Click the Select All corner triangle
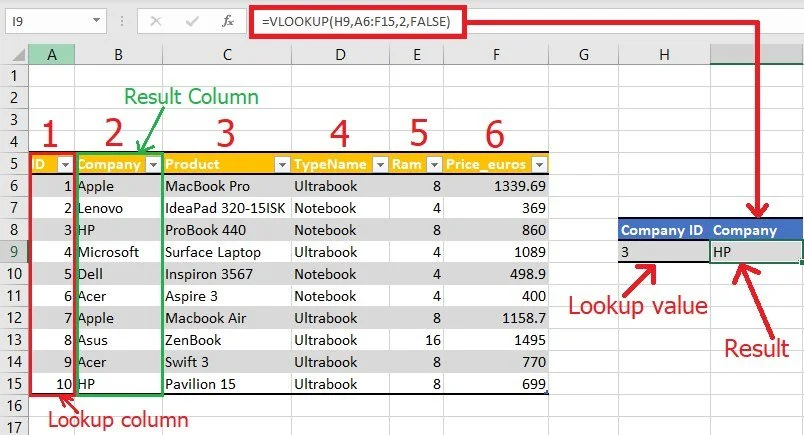 [x=18, y=54]
